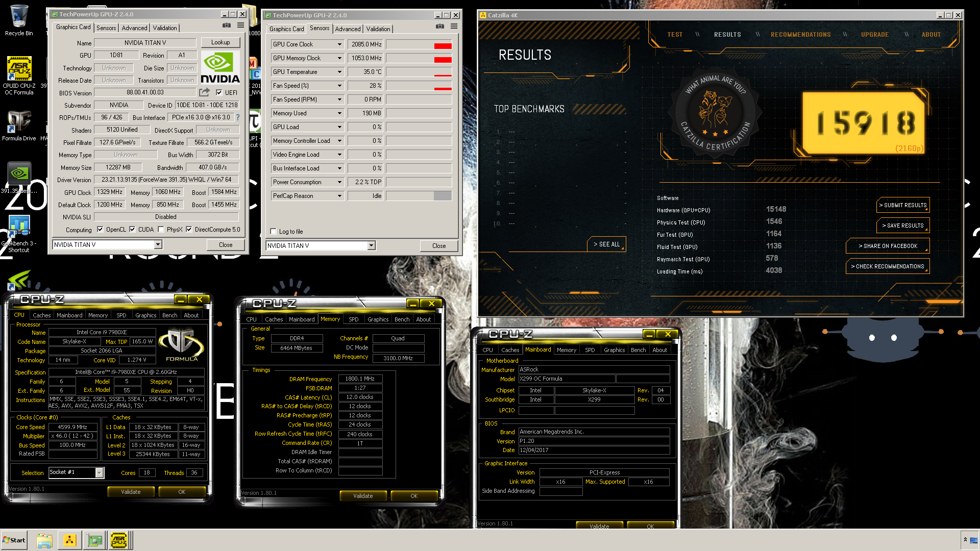Click the NVIDIA logo in GPU-Z
980x551 pixels.
click(220, 67)
